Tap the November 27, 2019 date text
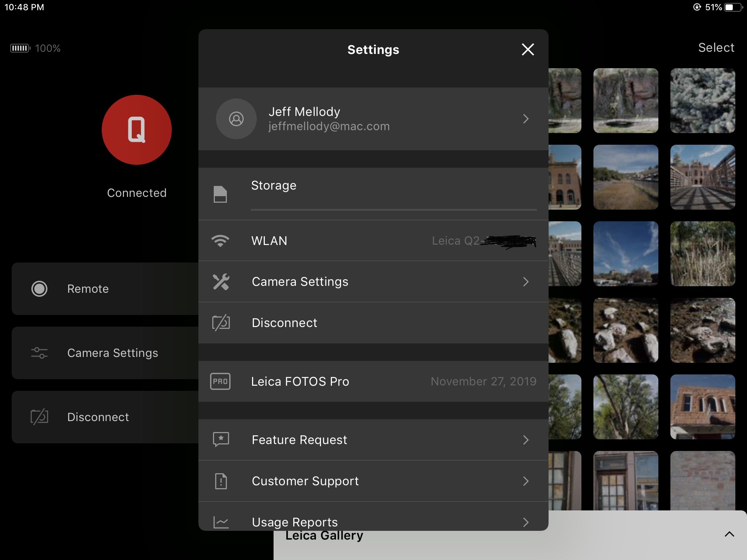The height and width of the screenshot is (560, 747). 484,381
